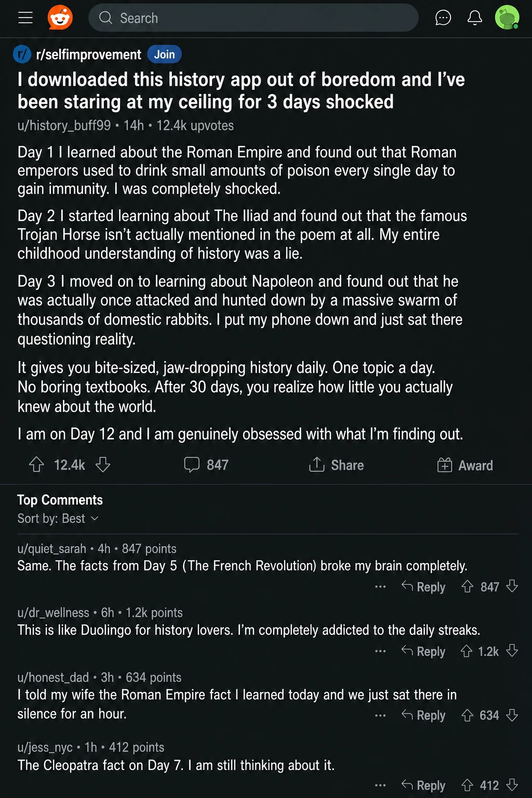The width and height of the screenshot is (532, 798).
Task: Open the chat messages icon
Action: click(443, 18)
